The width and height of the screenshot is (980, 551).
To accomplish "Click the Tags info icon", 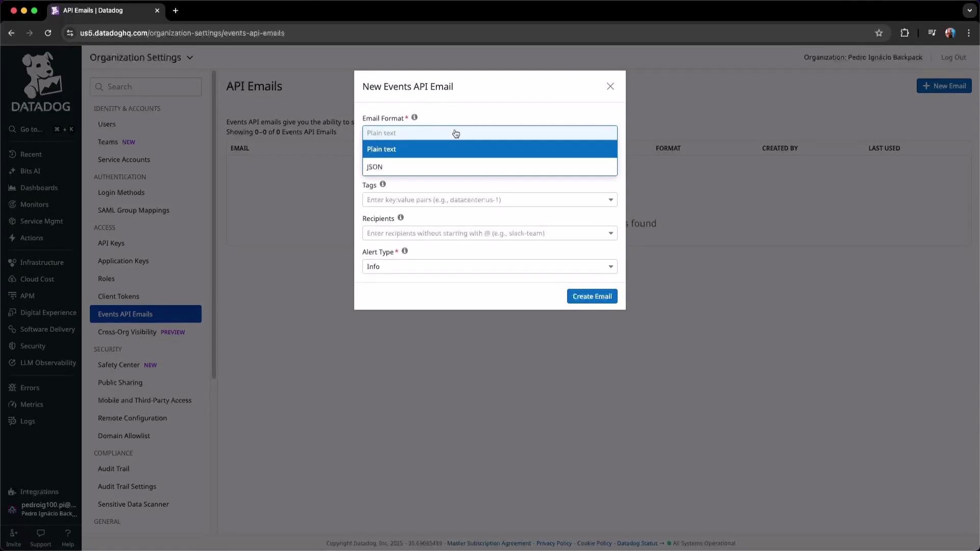I will tap(383, 184).
